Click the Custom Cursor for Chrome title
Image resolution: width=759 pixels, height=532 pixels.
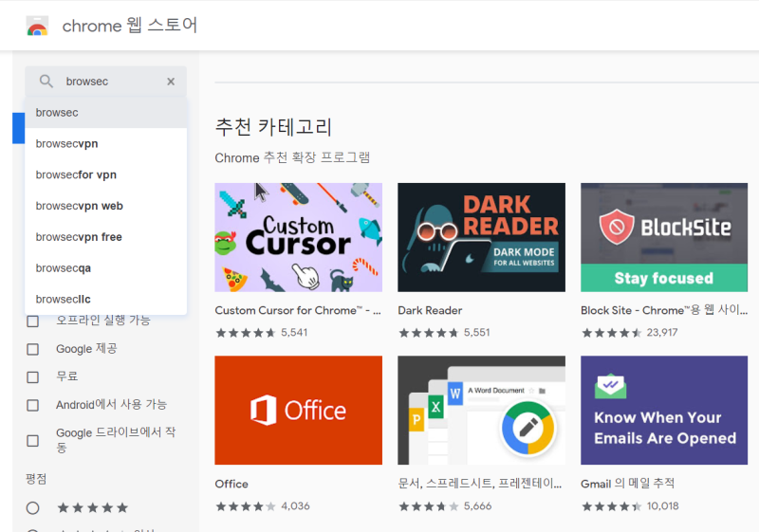coord(298,310)
